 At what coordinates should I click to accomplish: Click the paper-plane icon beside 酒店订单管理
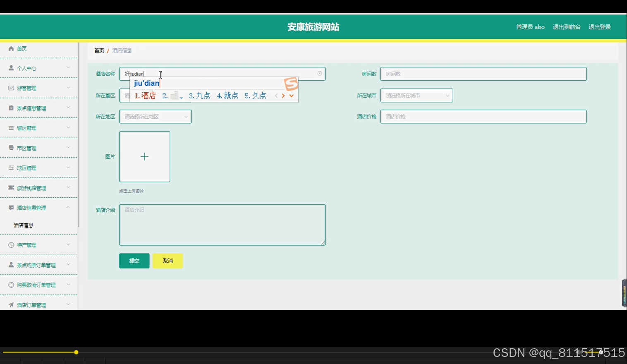(x=11, y=304)
